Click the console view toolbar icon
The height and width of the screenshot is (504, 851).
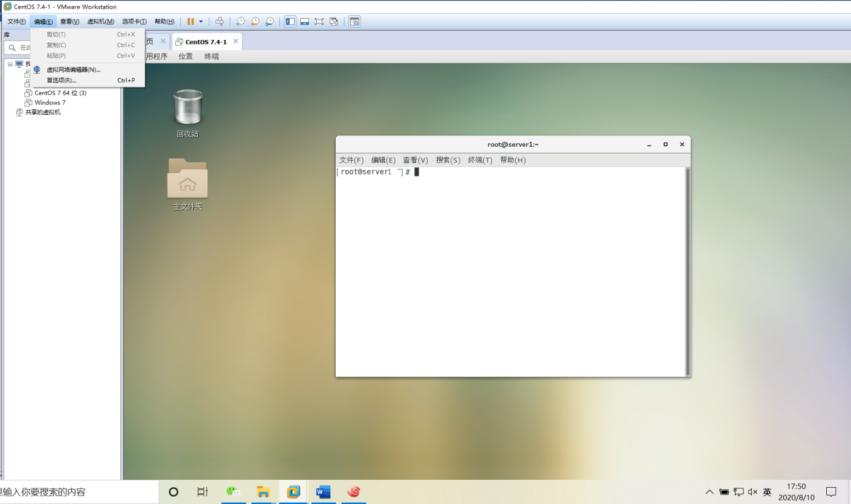coord(354,22)
